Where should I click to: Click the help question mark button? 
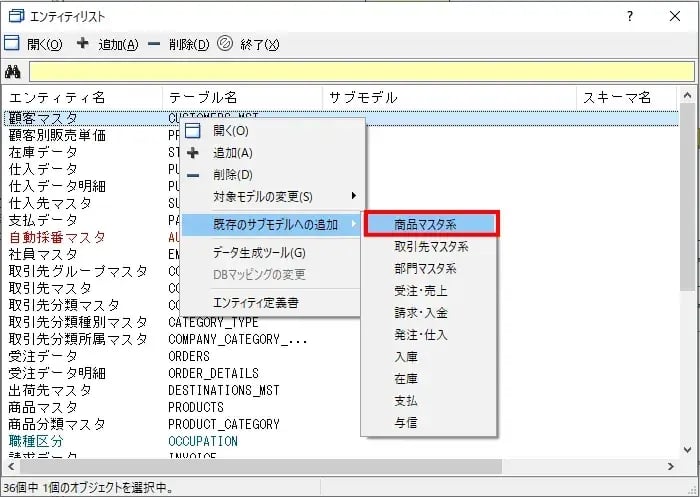pos(629,16)
